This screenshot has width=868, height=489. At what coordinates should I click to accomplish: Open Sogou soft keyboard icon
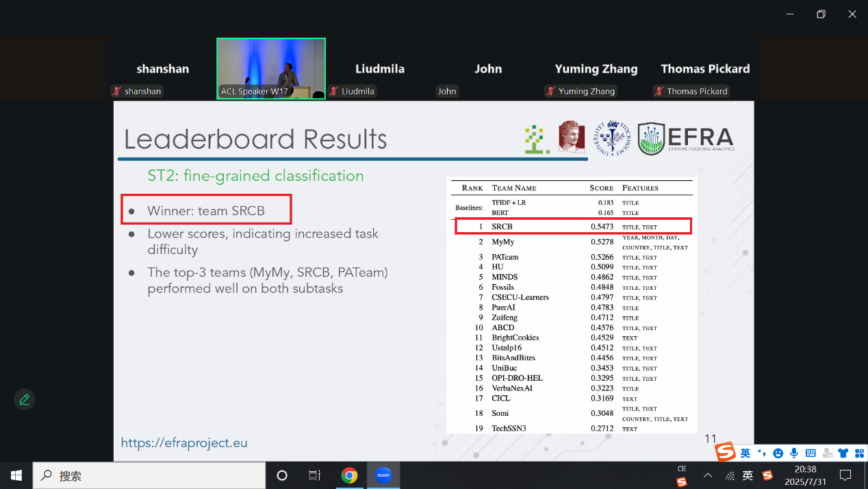click(x=810, y=453)
